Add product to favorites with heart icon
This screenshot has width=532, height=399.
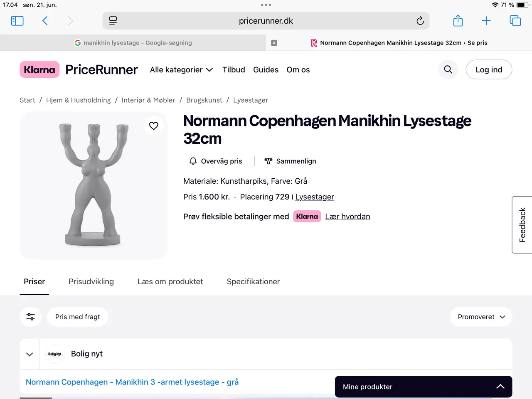click(154, 126)
